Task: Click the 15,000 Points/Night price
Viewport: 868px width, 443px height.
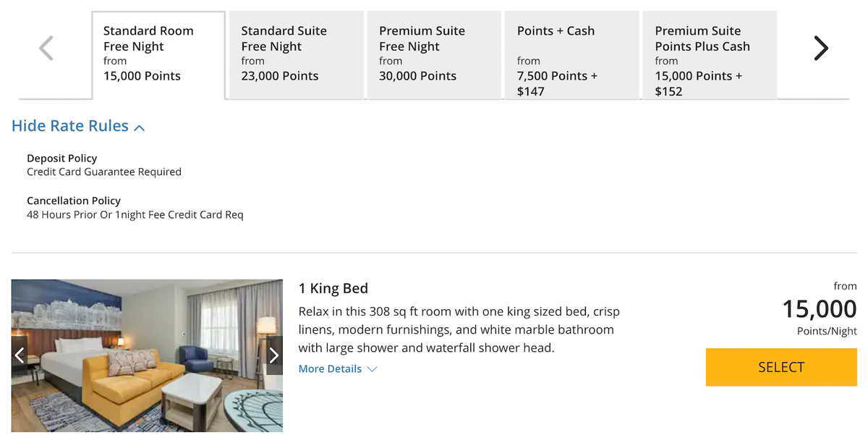Action: 819,310
